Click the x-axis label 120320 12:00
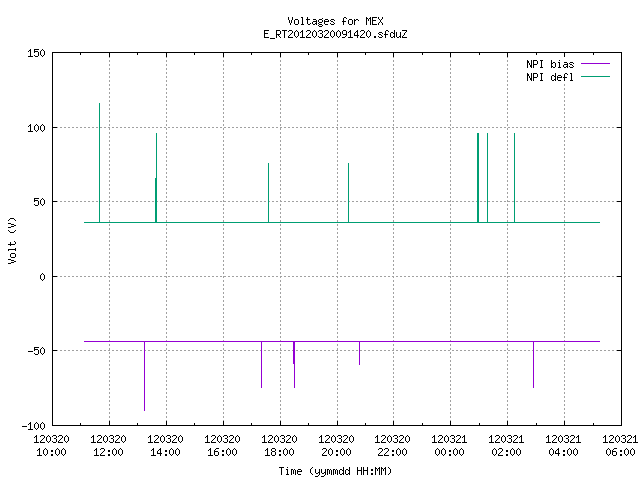Viewport: 640px width, 480px height. [x=109, y=446]
